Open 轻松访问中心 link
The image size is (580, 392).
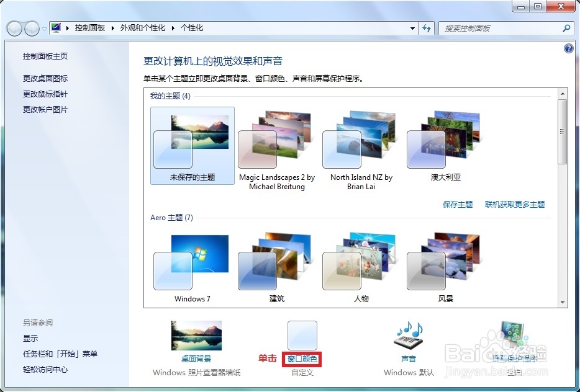click(x=45, y=370)
